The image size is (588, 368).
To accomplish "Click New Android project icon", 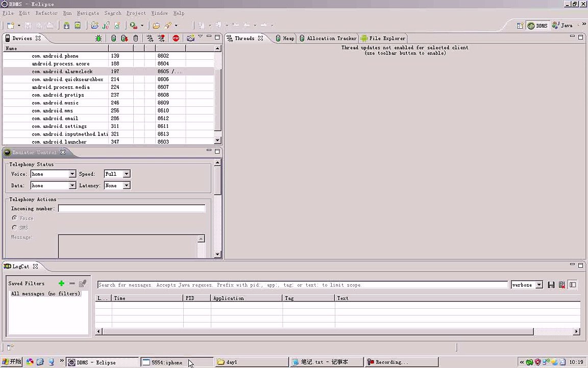I will [x=95, y=26].
